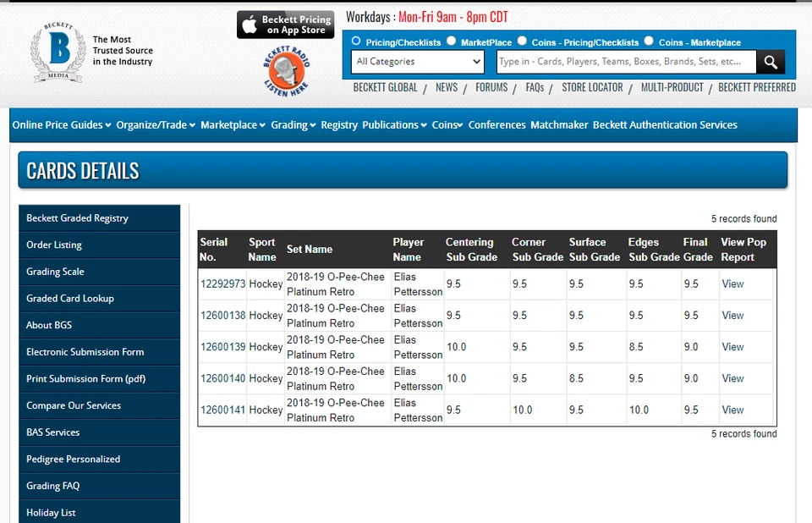Viewport: 812px width, 523px height.
Task: Open the Matchmaker page
Action: point(559,125)
